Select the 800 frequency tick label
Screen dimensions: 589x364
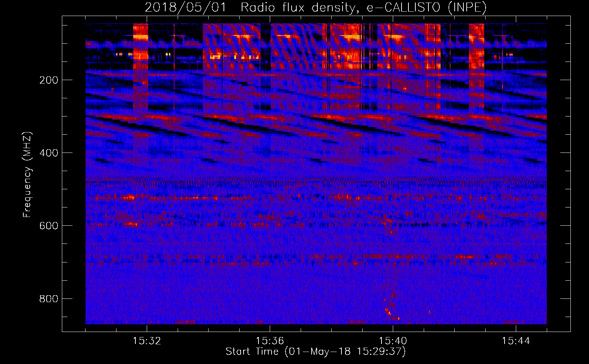pos(49,299)
